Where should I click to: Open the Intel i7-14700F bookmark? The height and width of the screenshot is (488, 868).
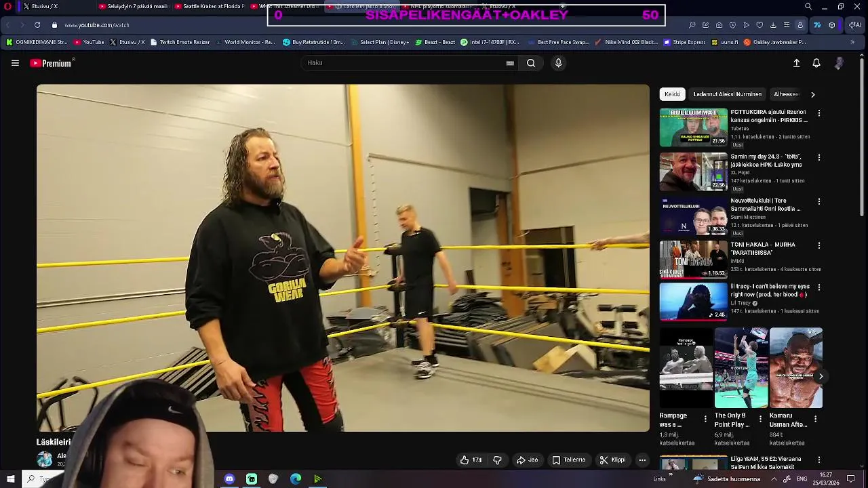coord(490,42)
